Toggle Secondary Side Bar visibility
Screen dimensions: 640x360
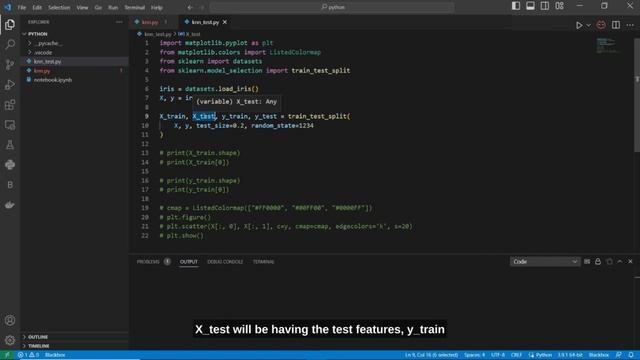coord(545,6)
